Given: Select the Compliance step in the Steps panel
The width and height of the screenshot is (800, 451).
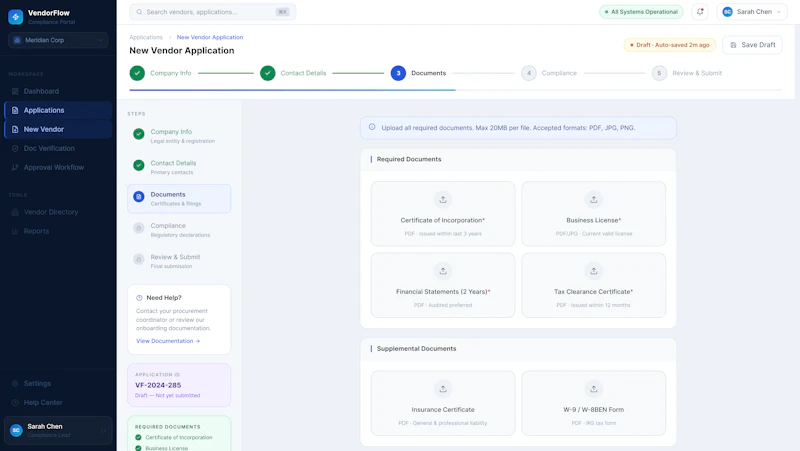Looking at the screenshot, I should (x=179, y=230).
